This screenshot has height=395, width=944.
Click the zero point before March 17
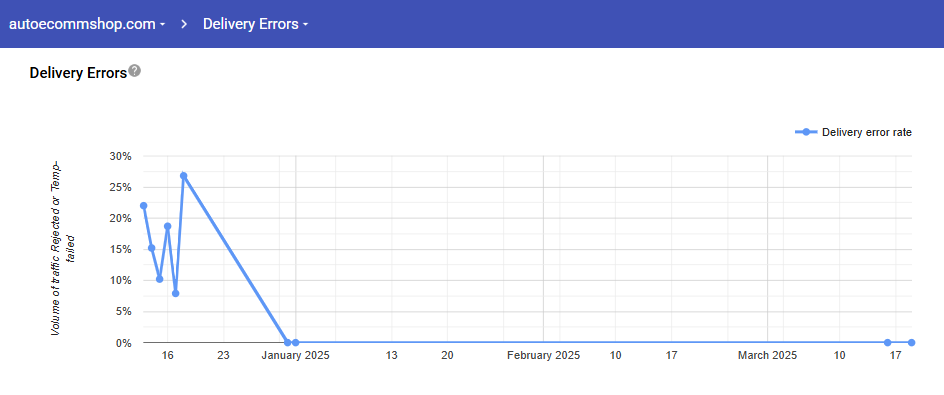point(887,343)
